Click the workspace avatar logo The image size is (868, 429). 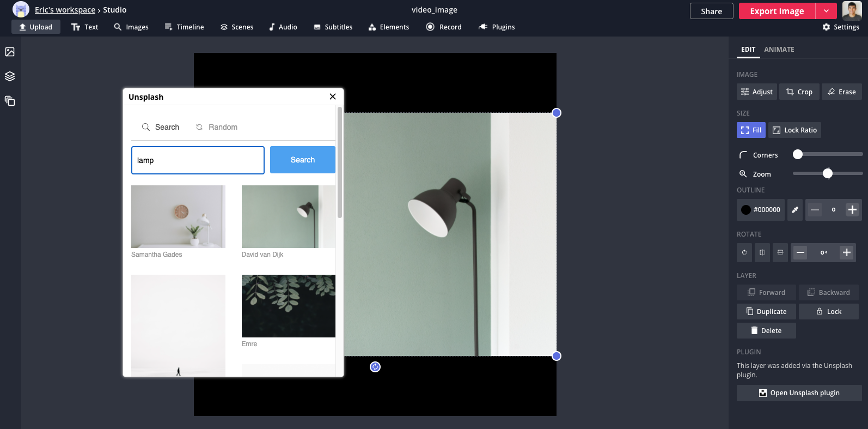tap(21, 10)
